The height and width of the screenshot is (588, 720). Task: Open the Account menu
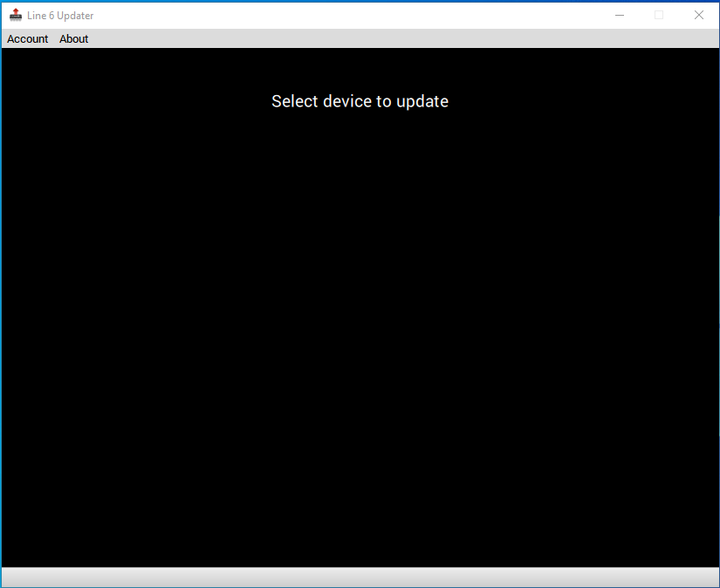tap(28, 39)
